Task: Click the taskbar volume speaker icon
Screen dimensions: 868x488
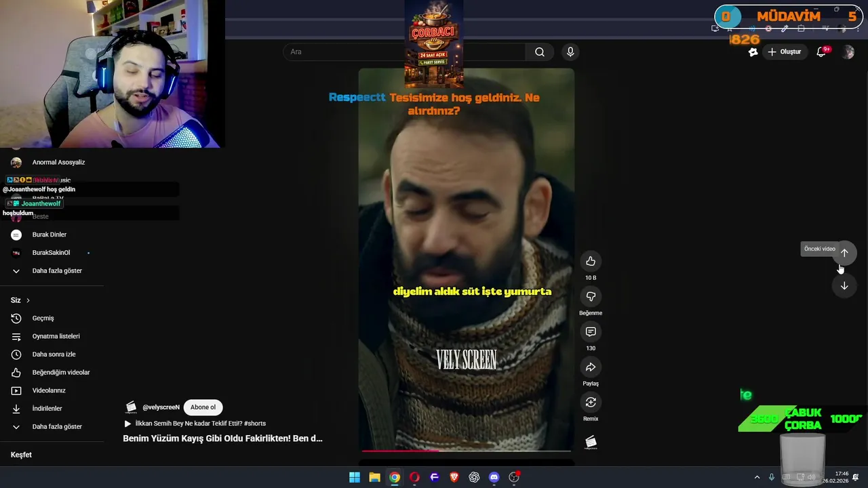Action: (812, 477)
